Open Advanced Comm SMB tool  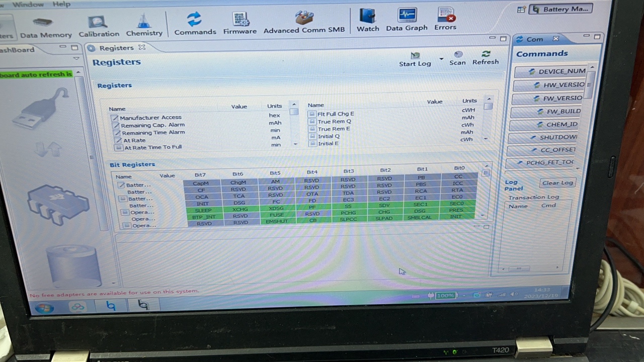[304, 23]
